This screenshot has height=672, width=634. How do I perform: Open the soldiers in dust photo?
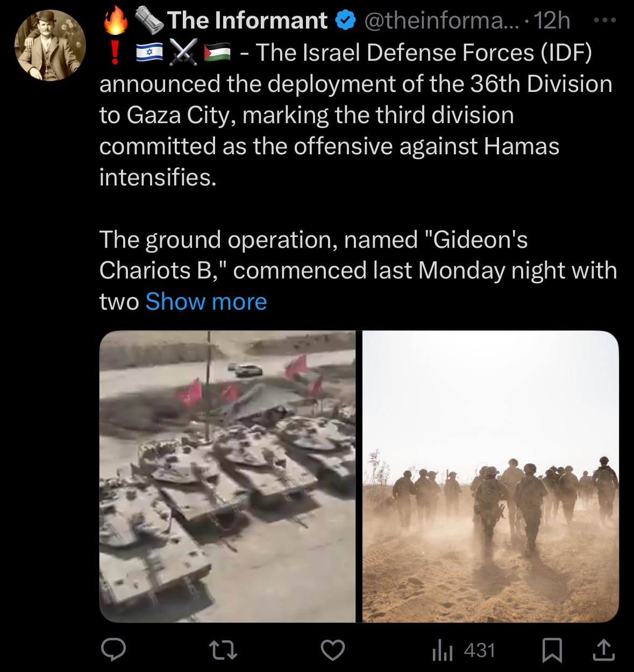pyautogui.click(x=490, y=476)
